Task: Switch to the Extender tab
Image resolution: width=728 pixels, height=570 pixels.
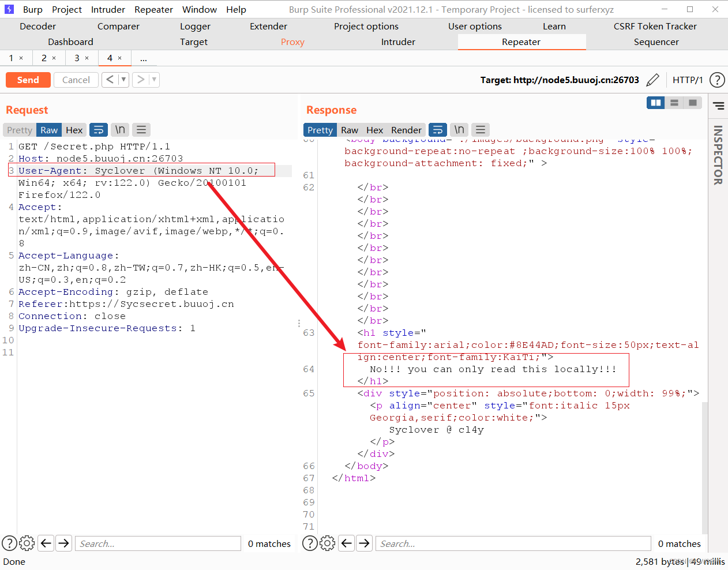Action: coord(268,27)
